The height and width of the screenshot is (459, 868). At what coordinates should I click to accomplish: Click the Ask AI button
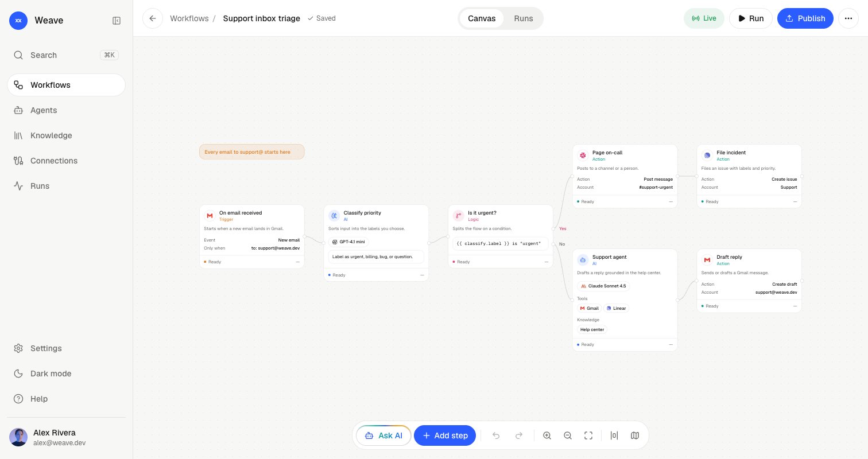click(383, 435)
